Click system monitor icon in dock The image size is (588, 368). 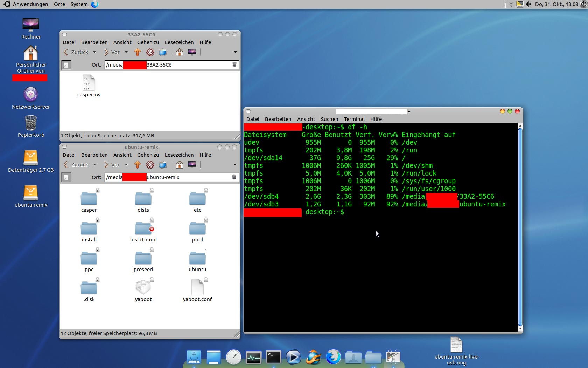coord(253,357)
